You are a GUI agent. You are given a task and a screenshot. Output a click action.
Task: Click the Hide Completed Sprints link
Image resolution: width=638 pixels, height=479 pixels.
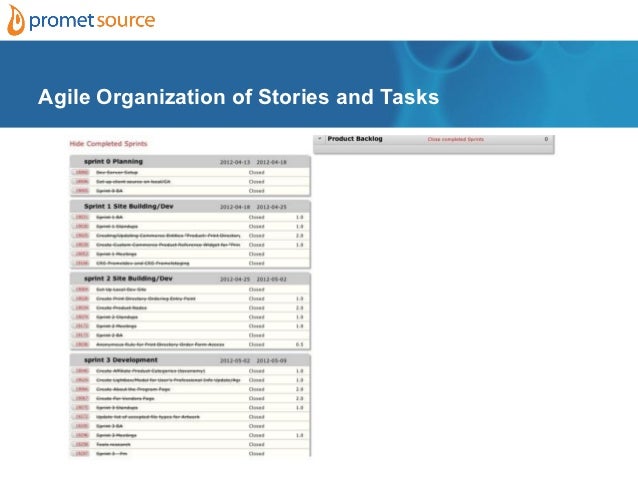pyautogui.click(x=108, y=144)
